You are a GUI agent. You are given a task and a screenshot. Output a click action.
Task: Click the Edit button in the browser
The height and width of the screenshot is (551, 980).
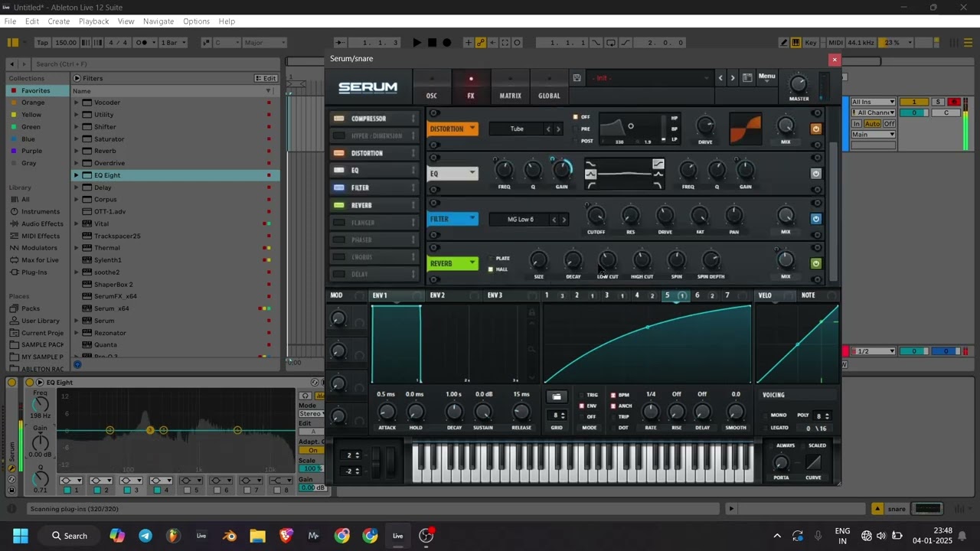pos(266,78)
